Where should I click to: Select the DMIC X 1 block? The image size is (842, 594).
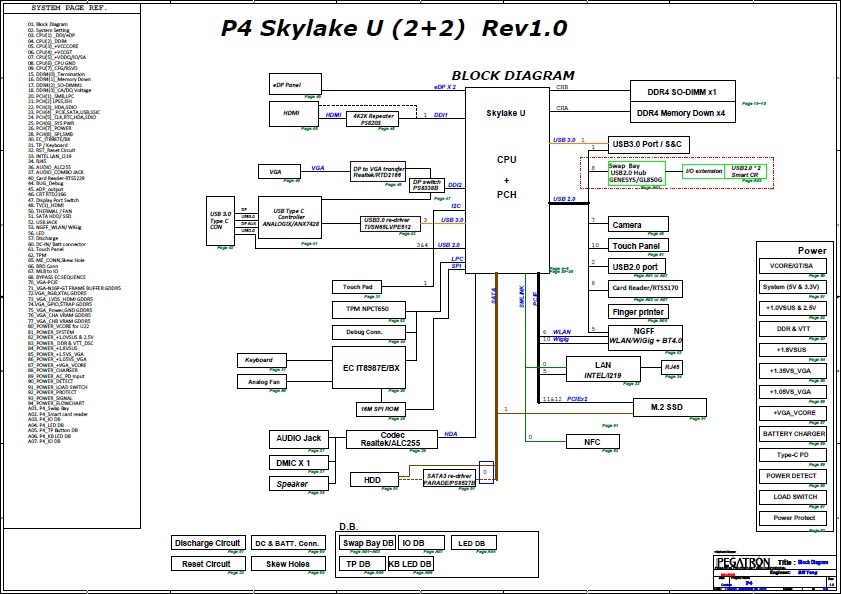tap(297, 462)
